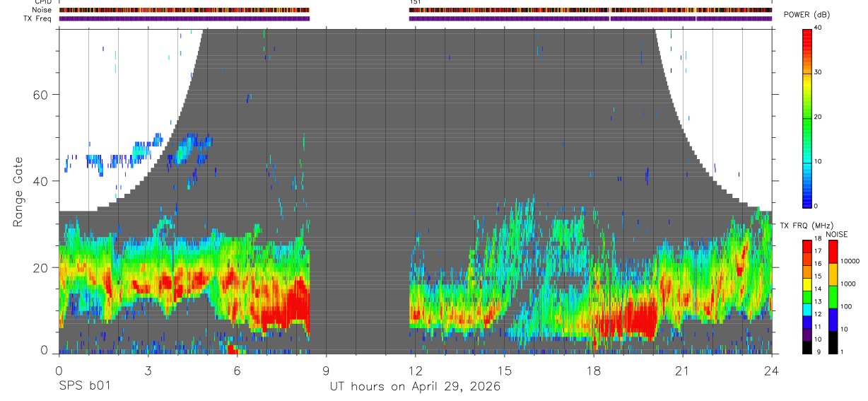The image size is (868, 401).
Task: Select the 12 tick on the UT hours axis
Action: pos(415,371)
